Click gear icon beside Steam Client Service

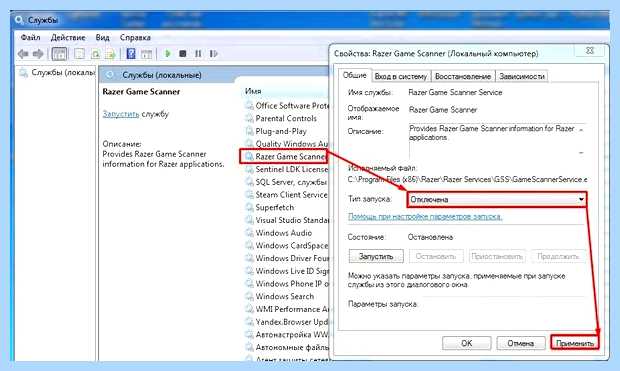pos(249,195)
